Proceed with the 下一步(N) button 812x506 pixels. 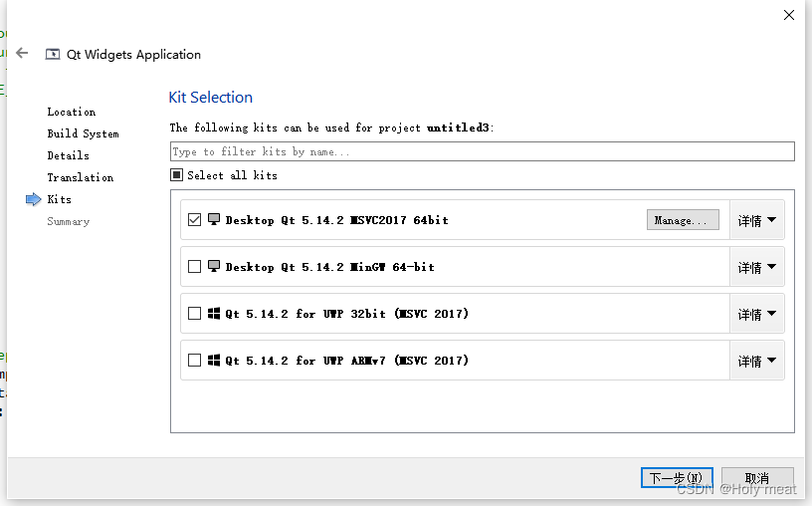tap(677, 477)
